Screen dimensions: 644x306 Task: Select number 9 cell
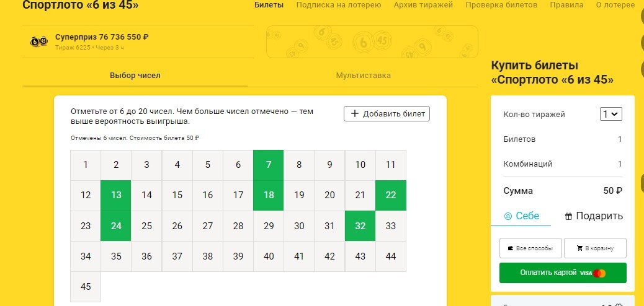pos(329,165)
